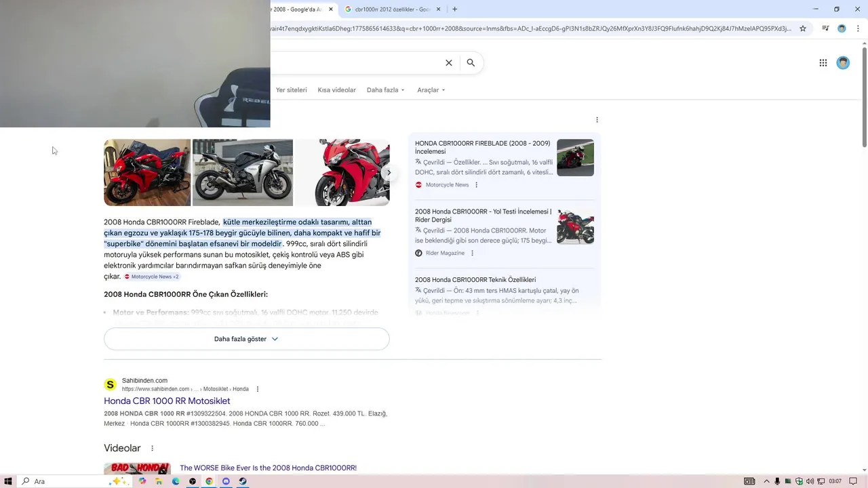
Task: Open the taskbar clock showing 03:07
Action: (835, 481)
